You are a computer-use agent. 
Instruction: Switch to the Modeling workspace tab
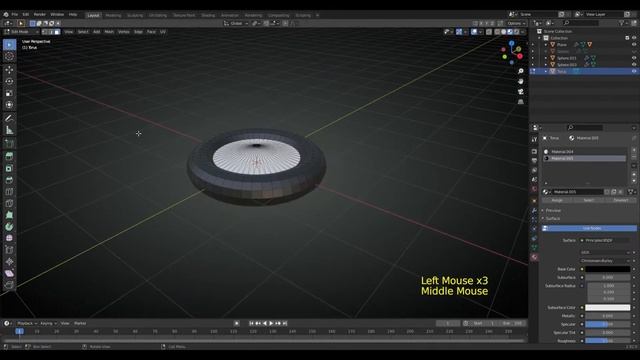pyautogui.click(x=113, y=16)
